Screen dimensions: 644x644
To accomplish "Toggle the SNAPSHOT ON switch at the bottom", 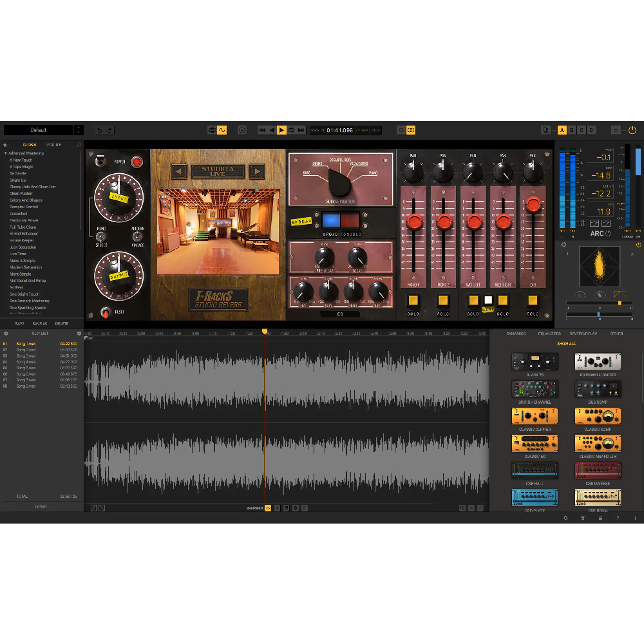I will (269, 507).
